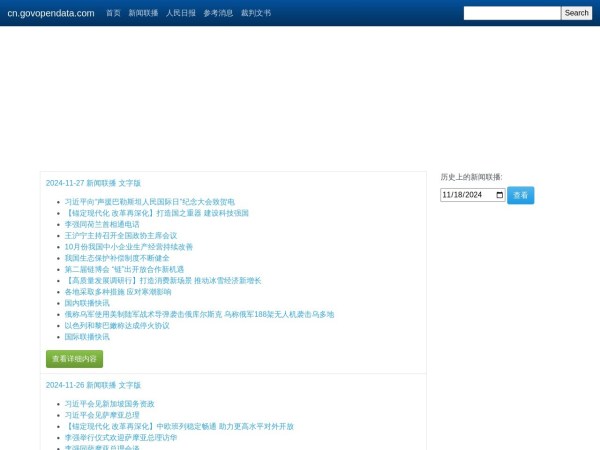600x450 pixels.
Task: Go to 新闻联播 in the top navigation
Action: [x=143, y=13]
